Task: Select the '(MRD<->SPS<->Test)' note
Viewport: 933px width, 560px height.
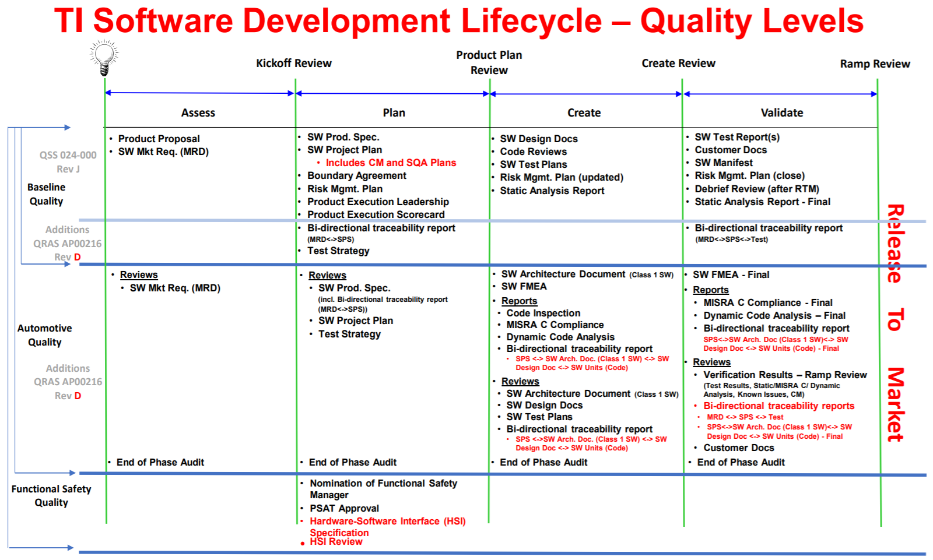Action: [731, 240]
